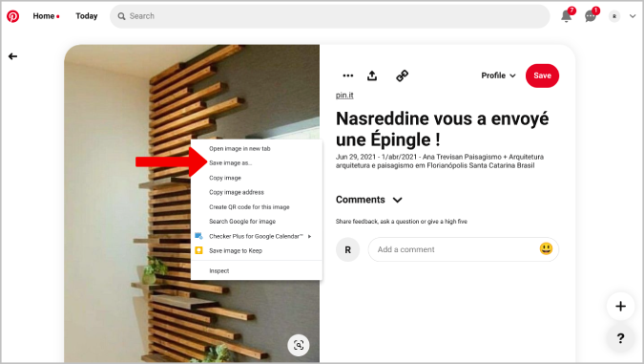Click the plus create button
Image resolution: width=644 pixels, height=364 pixels.
pyautogui.click(x=620, y=306)
